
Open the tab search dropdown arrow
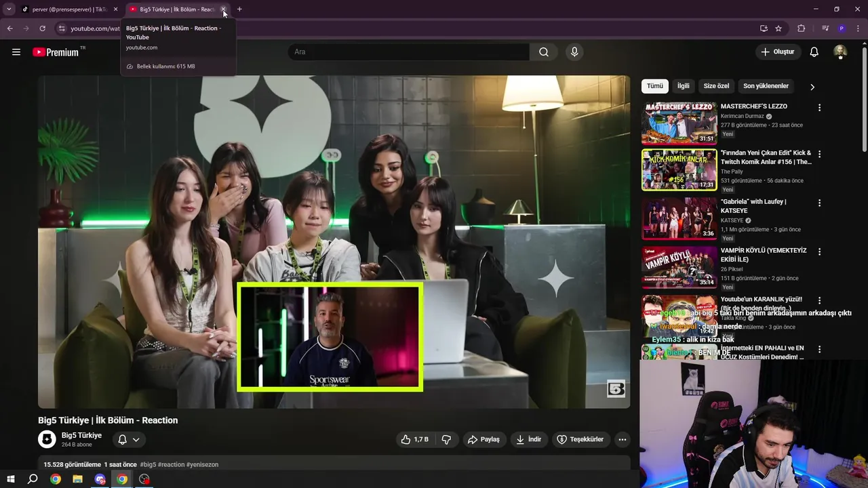click(9, 9)
